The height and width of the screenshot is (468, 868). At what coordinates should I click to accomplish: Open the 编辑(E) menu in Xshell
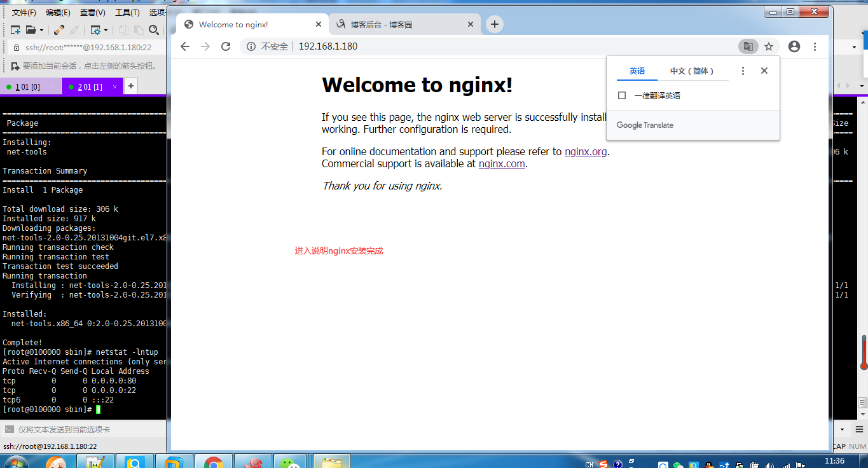tap(58, 12)
